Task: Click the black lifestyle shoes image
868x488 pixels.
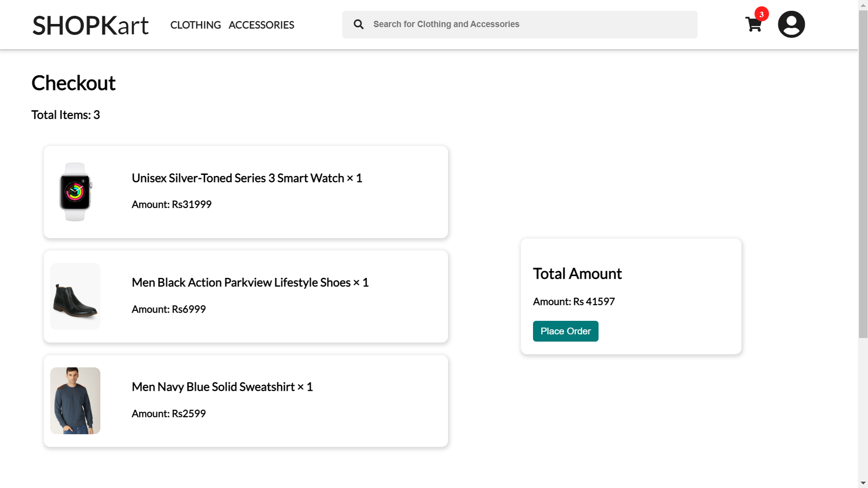Action: pos(75,296)
